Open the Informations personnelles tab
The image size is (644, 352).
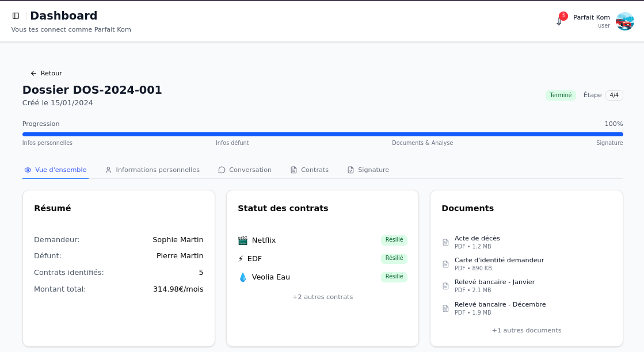point(152,170)
